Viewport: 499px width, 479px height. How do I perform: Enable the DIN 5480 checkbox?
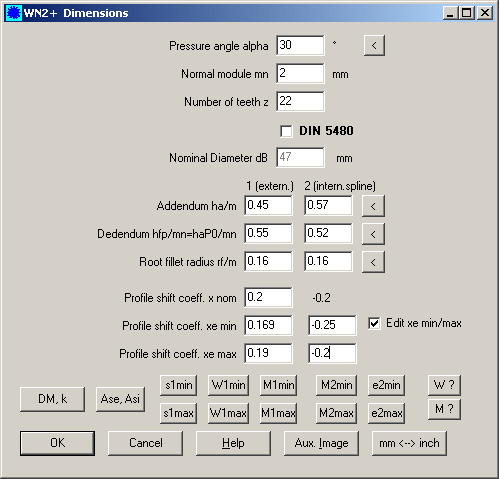[286, 131]
